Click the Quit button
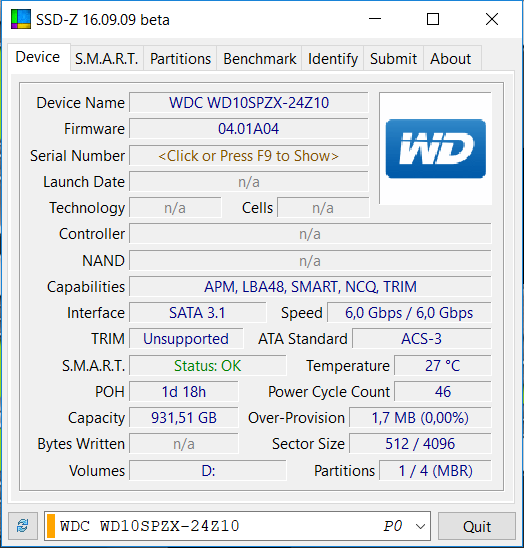This screenshot has height=548, width=524. coord(477,526)
